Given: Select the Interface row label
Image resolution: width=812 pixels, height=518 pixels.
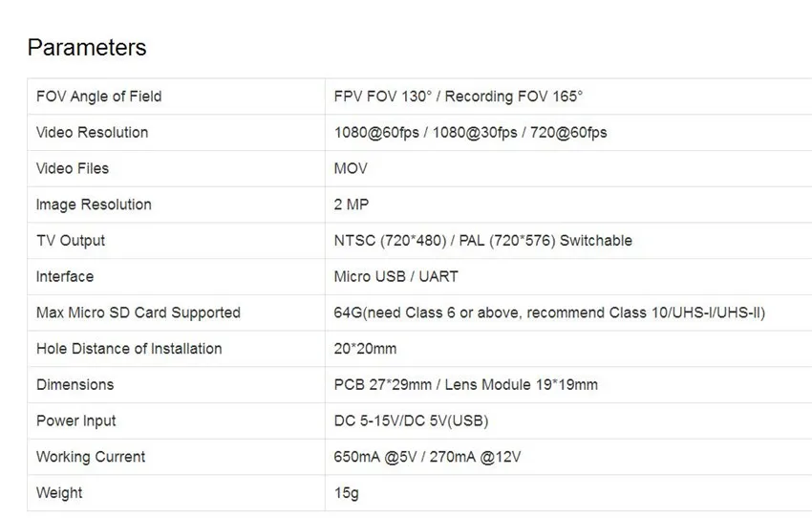Looking at the screenshot, I should 65,276.
